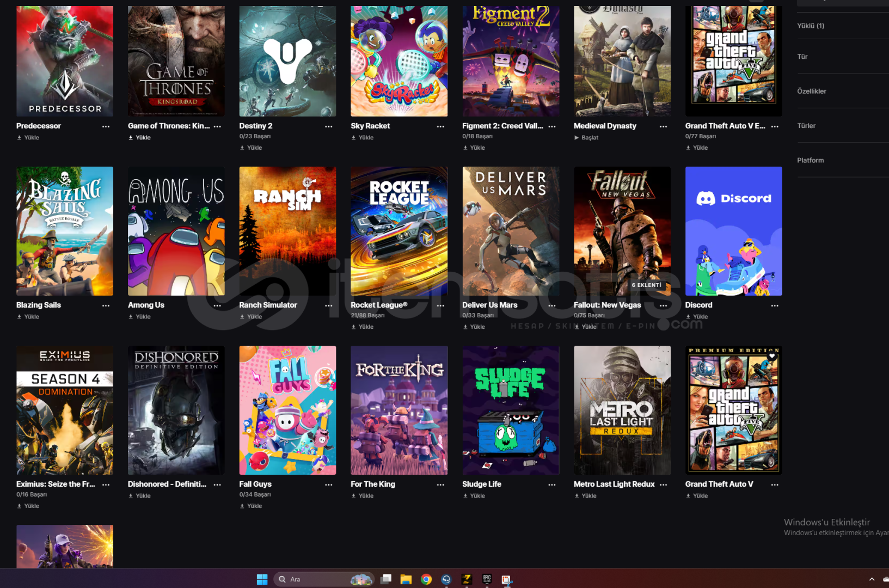Screen dimensions: 889x588
Task: Click the Ranch Simulator title text
Action: point(268,305)
